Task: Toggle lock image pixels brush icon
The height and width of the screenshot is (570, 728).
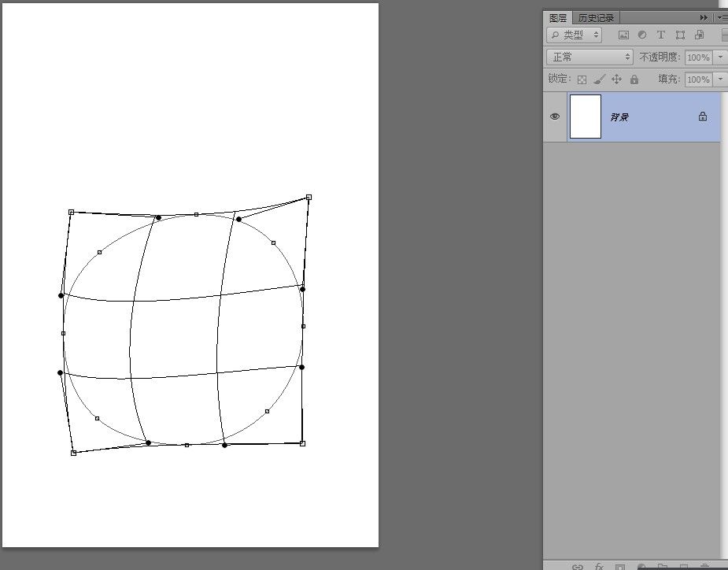Action: [600, 80]
